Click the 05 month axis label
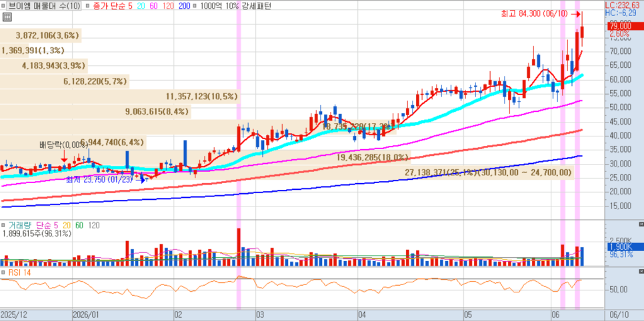The width and height of the screenshot is (644, 321). 468,314
